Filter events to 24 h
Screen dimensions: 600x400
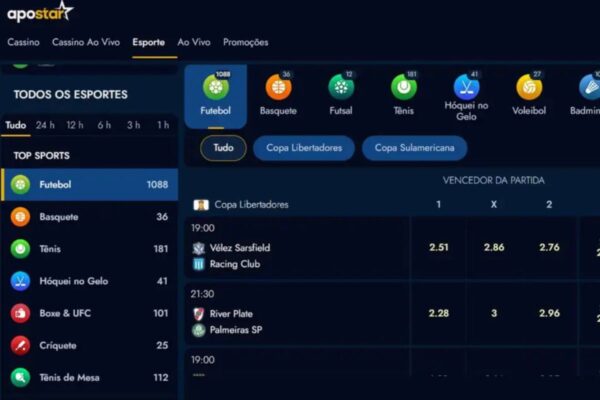45,125
